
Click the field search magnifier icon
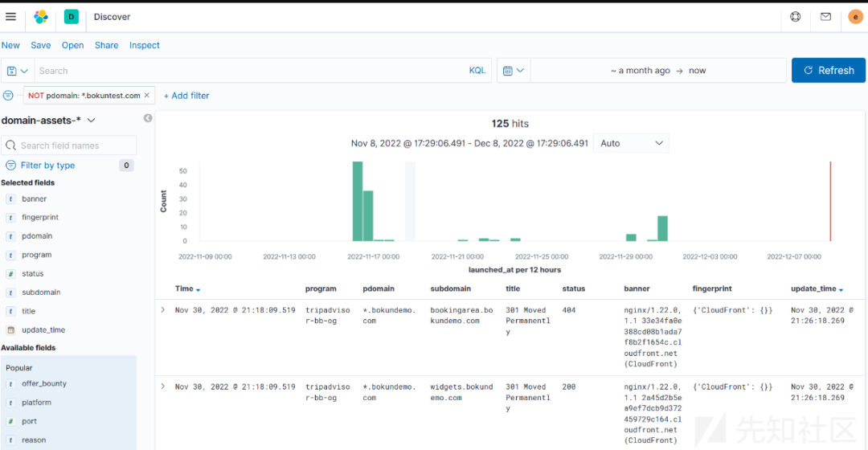[10, 145]
